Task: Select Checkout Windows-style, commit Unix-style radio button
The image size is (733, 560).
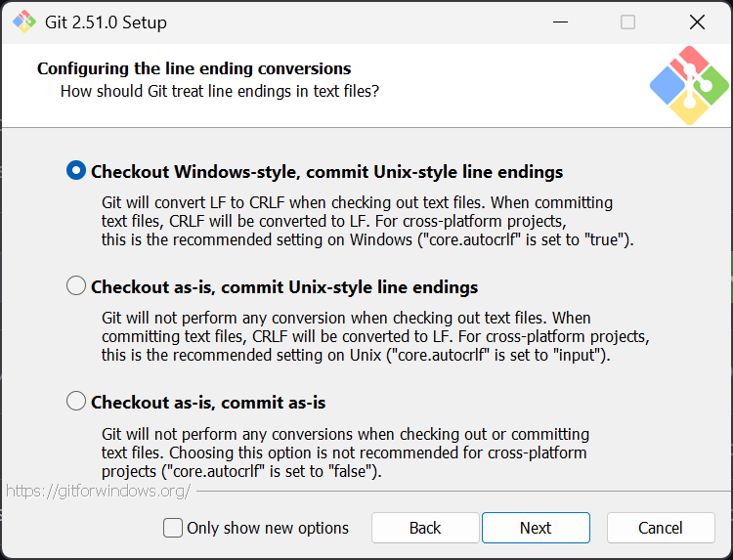Action: 76,171
